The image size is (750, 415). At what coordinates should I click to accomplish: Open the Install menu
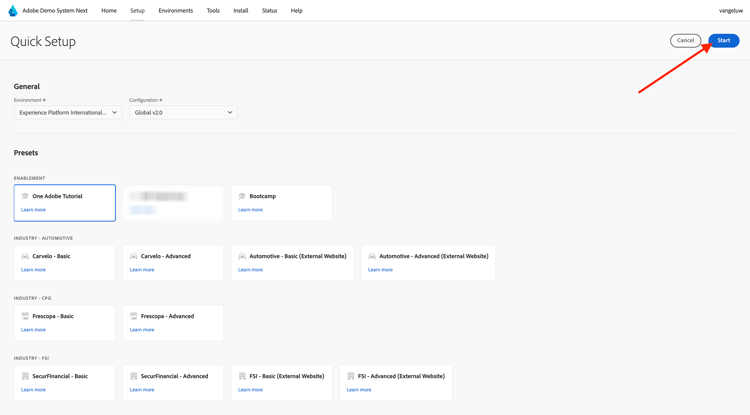tap(241, 11)
